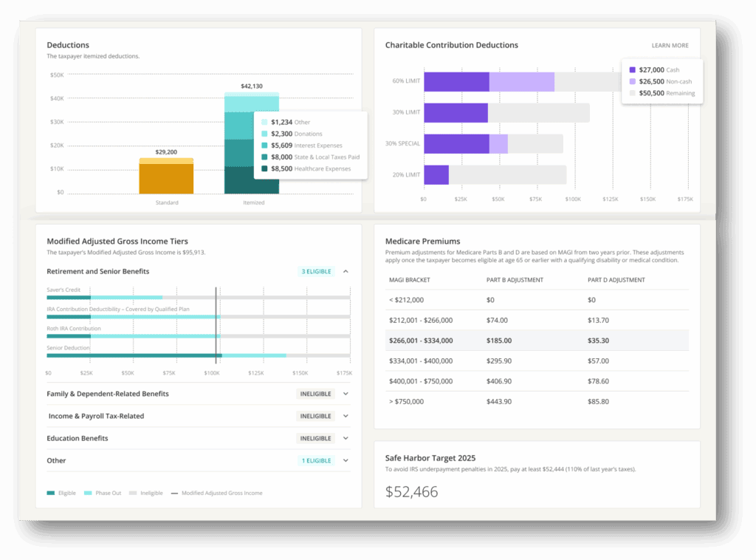Image resolution: width=756 pixels, height=560 pixels.
Task: Collapse the Retirement and Senior Benefits section chevron
Action: (346, 271)
